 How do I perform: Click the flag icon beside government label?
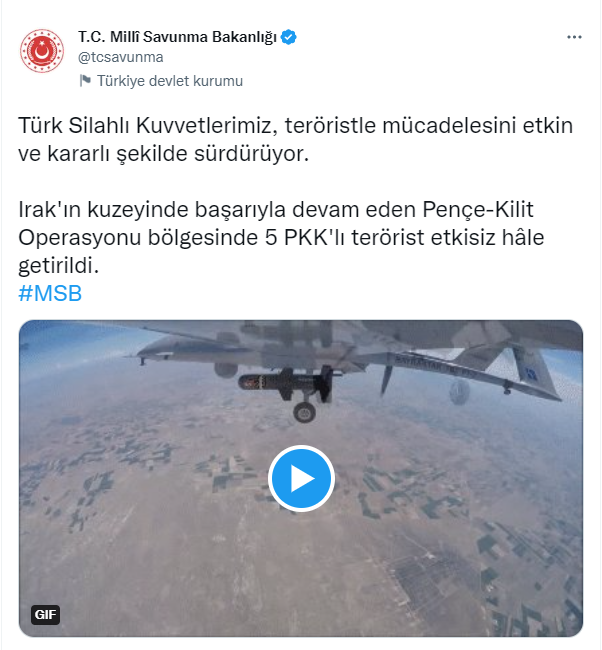[85, 80]
